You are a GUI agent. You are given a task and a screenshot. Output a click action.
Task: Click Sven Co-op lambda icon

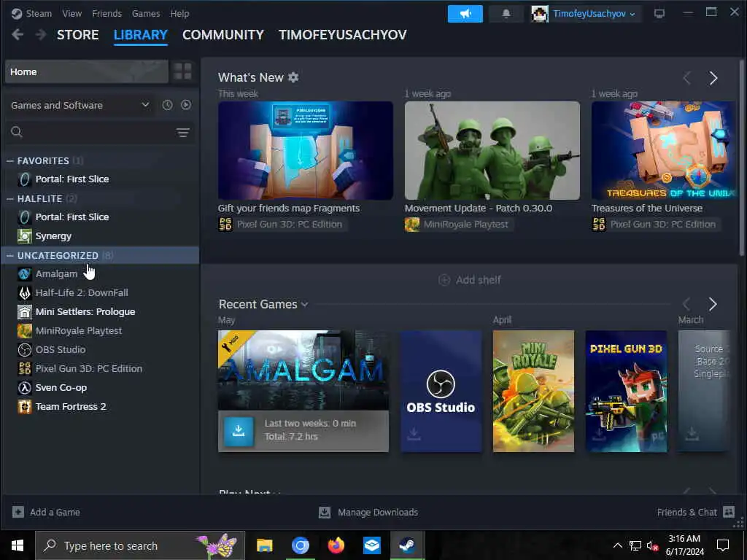point(25,388)
